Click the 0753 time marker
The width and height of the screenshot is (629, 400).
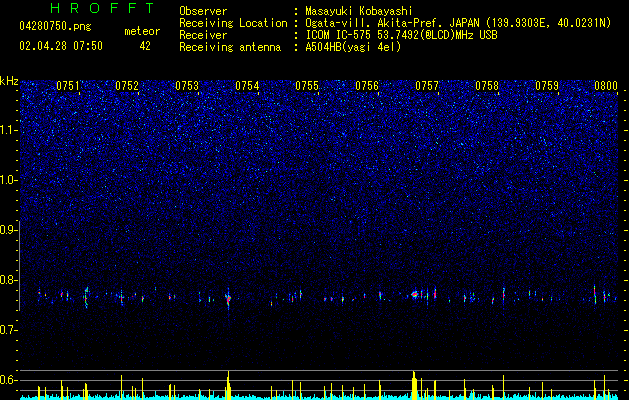pyautogui.click(x=187, y=86)
